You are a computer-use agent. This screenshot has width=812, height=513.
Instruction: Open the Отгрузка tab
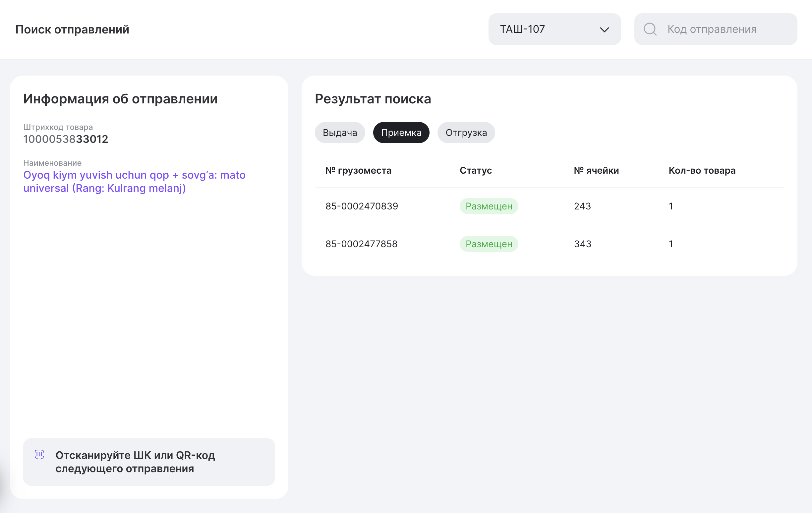click(x=466, y=133)
